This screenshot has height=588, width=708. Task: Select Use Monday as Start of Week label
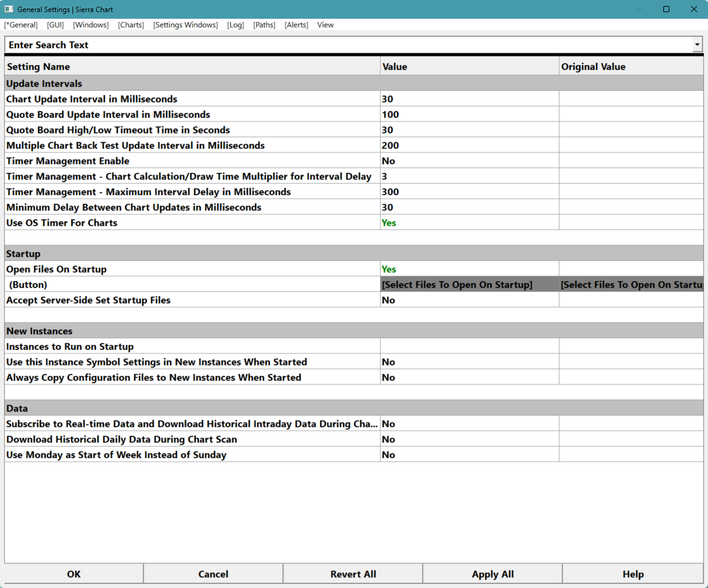[116, 454]
